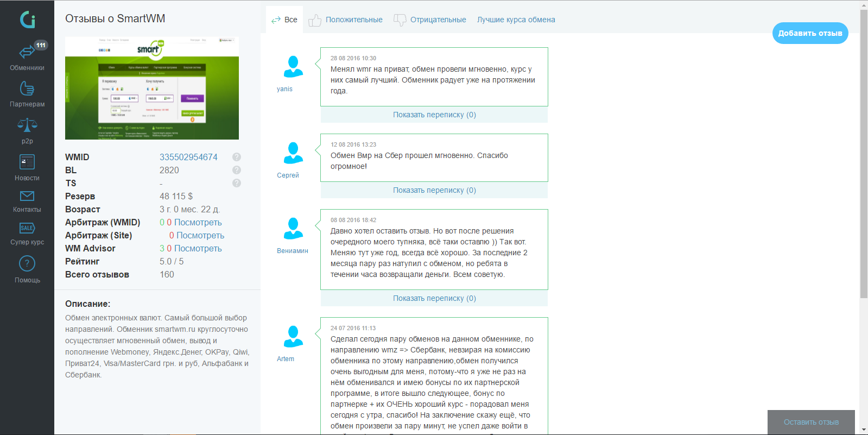
Task: Click the Всего отзывов value 160
Action: pyautogui.click(x=167, y=274)
